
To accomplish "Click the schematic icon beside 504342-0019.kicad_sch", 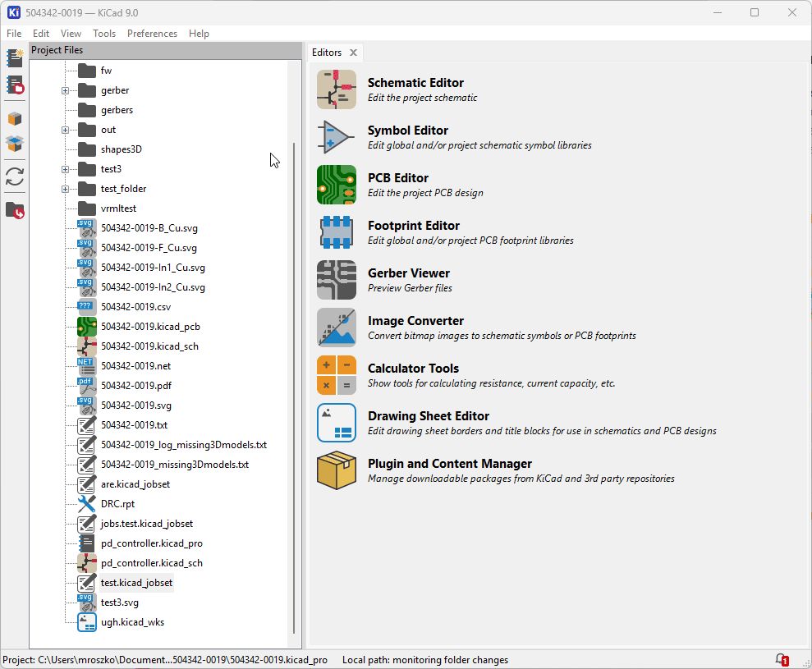I will click(87, 346).
